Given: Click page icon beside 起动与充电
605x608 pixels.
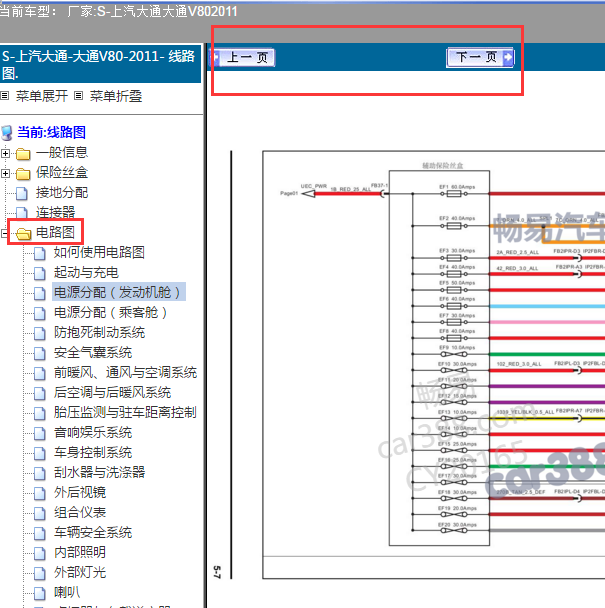Looking at the screenshot, I should coord(40,273).
